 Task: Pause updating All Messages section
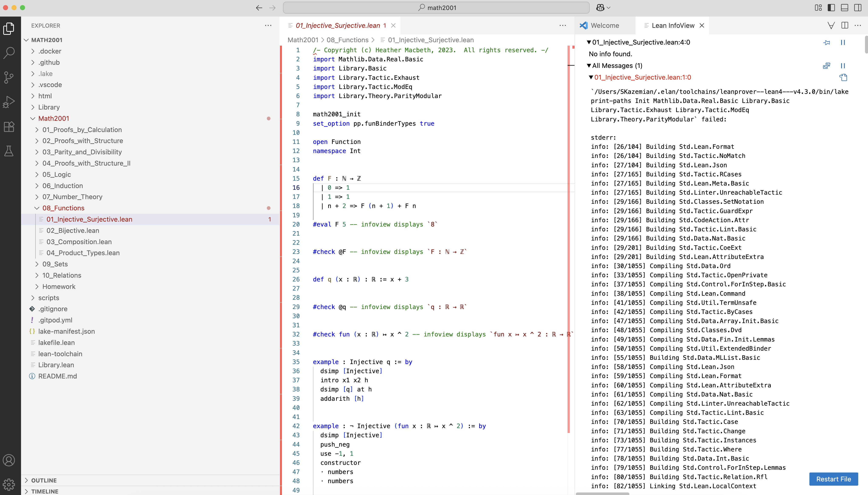pyautogui.click(x=843, y=66)
